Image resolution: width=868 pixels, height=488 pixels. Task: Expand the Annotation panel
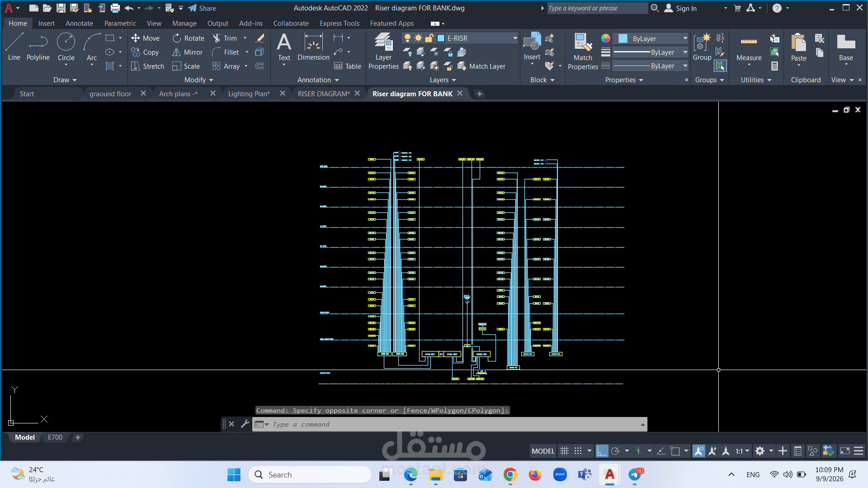tap(318, 80)
